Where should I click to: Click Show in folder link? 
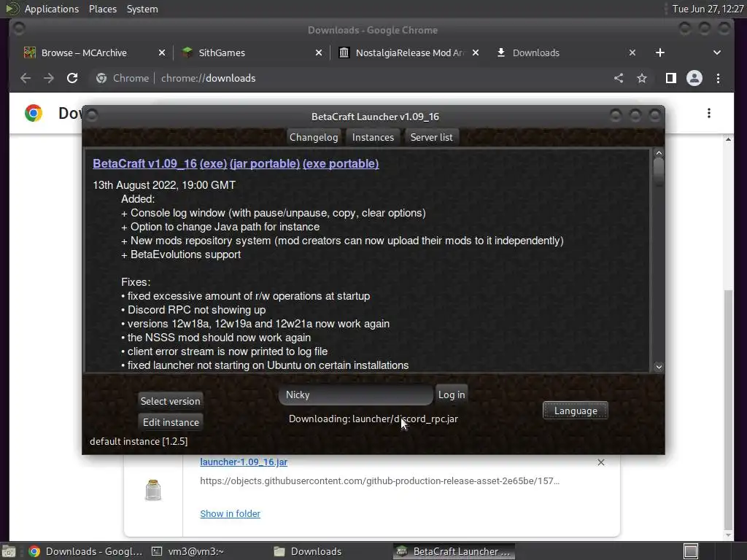point(230,514)
